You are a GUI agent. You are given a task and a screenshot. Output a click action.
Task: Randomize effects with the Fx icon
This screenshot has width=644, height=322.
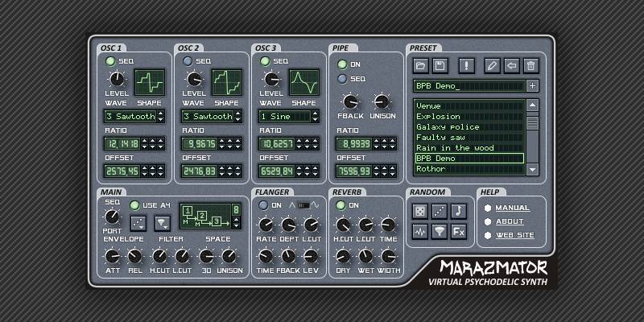pos(458,232)
